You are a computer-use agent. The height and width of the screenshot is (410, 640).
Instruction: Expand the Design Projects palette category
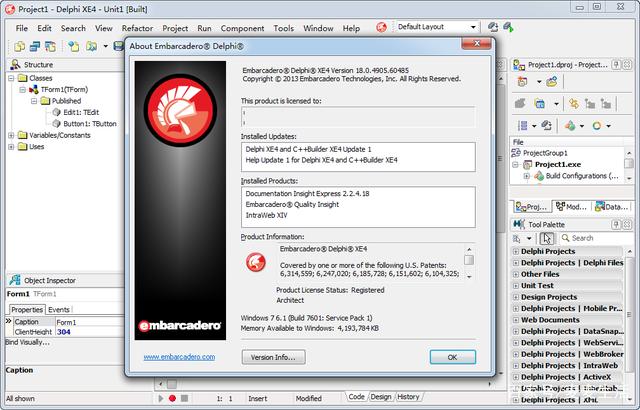click(516, 297)
